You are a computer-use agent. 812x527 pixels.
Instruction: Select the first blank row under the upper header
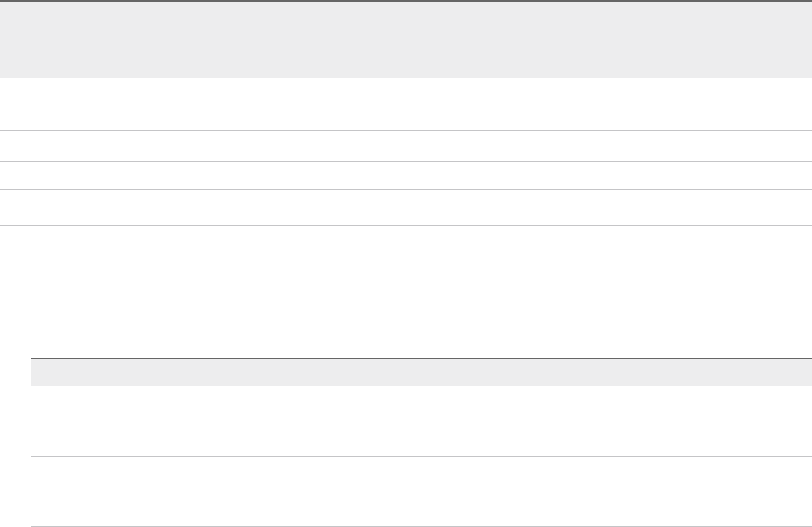pyautogui.click(x=406, y=104)
